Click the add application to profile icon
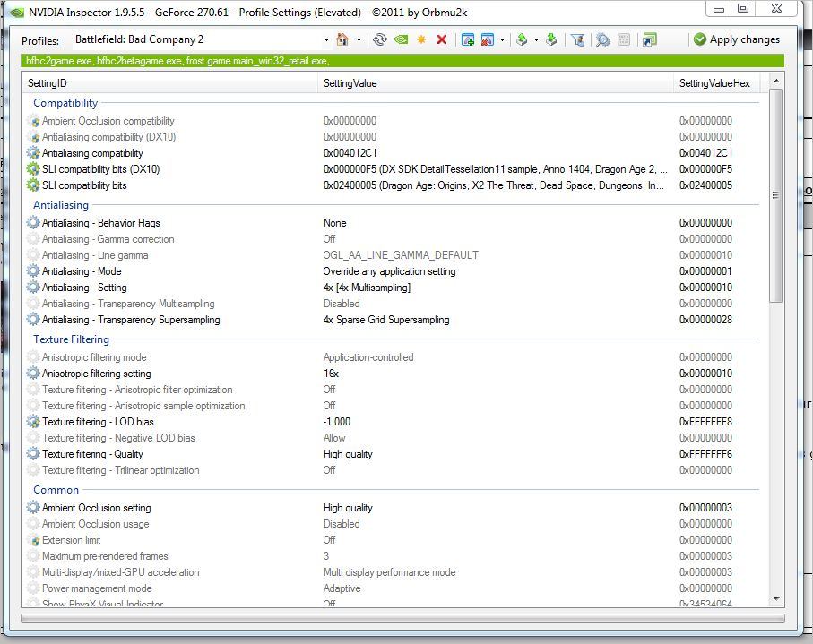The width and height of the screenshot is (813, 644). [x=468, y=39]
